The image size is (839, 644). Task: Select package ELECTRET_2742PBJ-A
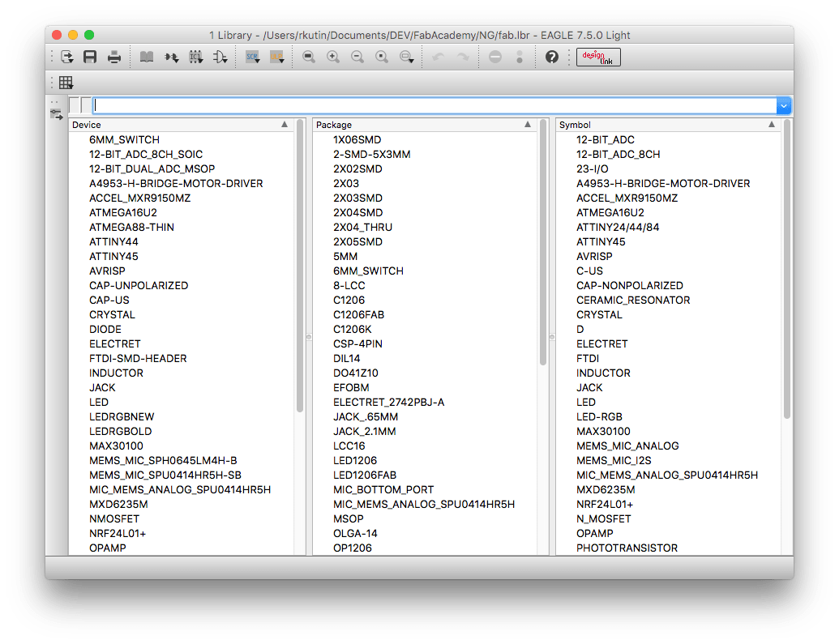pyautogui.click(x=388, y=403)
